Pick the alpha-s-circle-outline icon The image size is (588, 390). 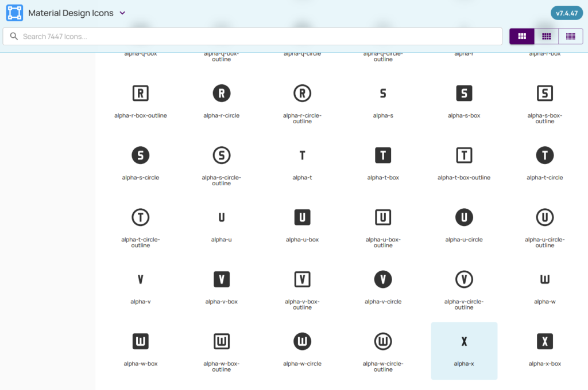tap(222, 155)
